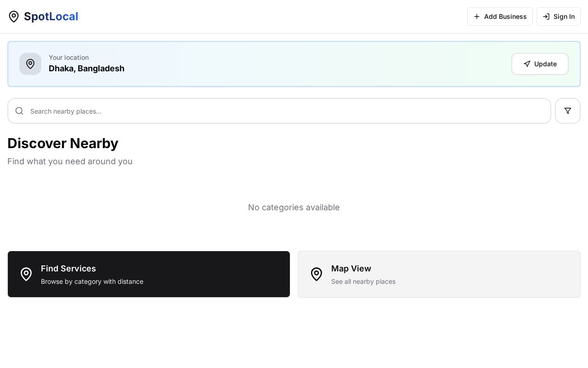This screenshot has width=588, height=368.
Task: Click the Your location label
Action: 69,57
